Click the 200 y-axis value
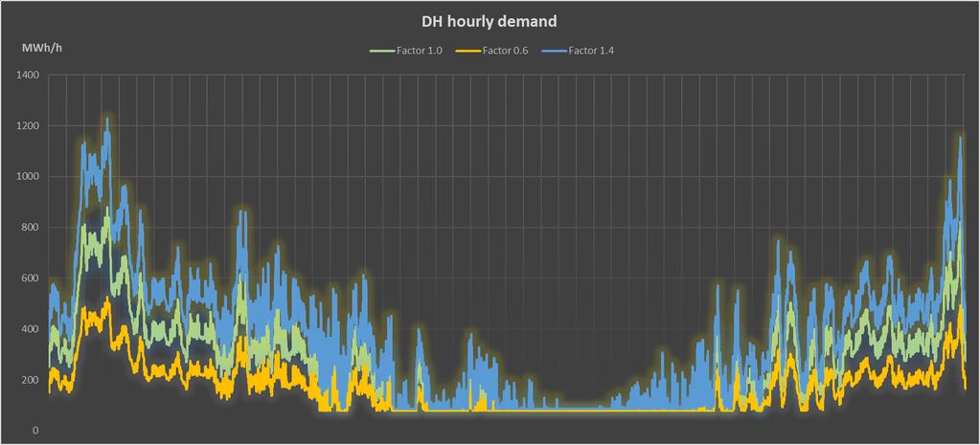Viewport: 980px width, 445px height. (32, 380)
